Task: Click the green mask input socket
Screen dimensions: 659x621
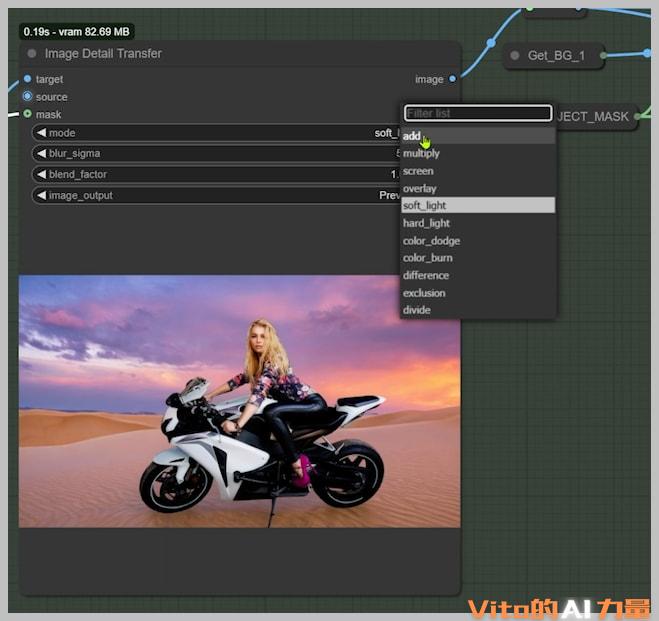Action: 27,114
